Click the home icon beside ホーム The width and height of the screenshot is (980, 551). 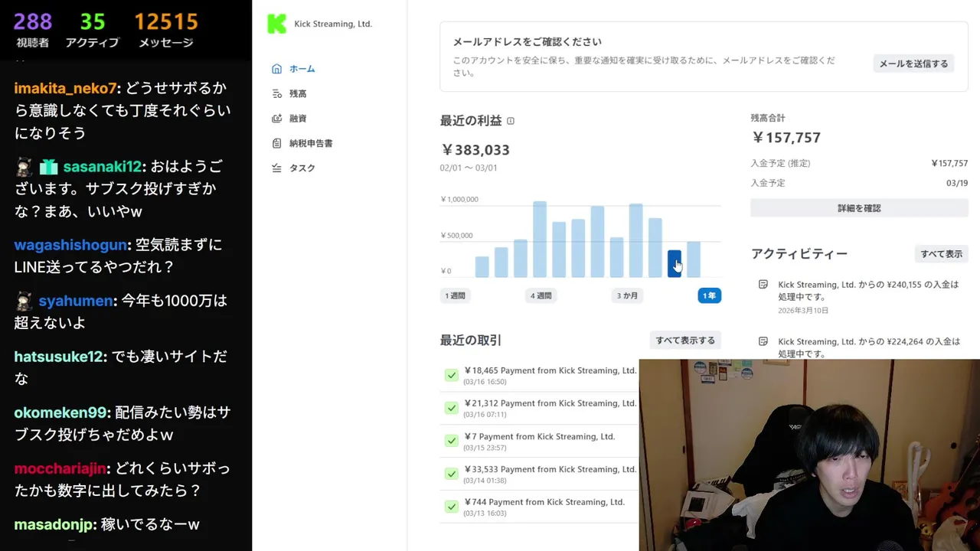[277, 69]
